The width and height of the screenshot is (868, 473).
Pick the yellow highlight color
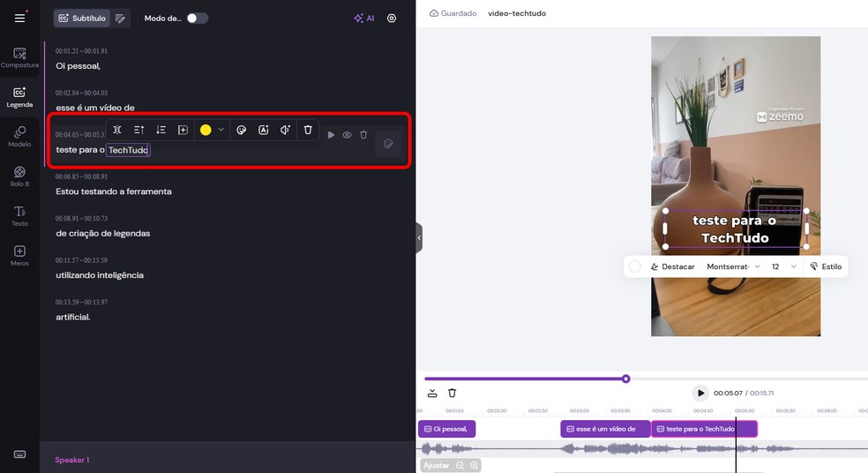coord(206,130)
